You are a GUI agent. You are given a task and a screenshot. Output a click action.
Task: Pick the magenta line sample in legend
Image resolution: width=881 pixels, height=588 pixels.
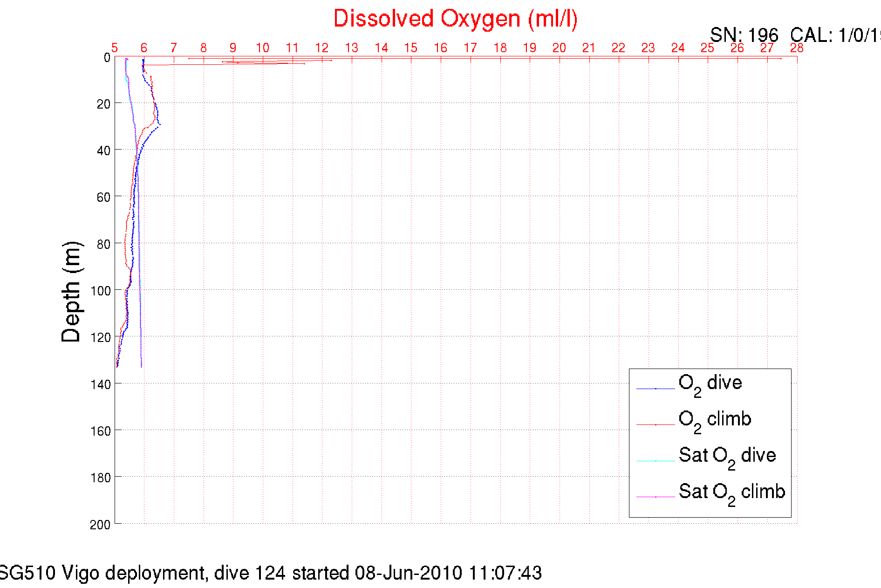pyautogui.click(x=656, y=497)
